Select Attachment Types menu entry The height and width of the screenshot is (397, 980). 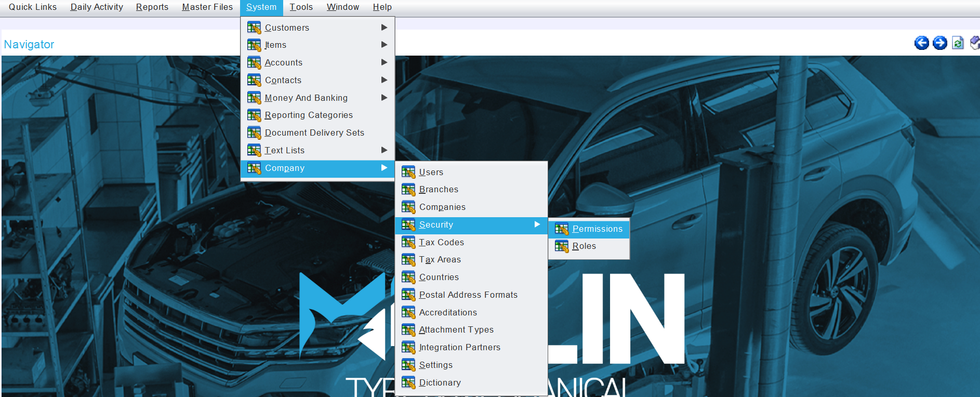tap(471, 330)
